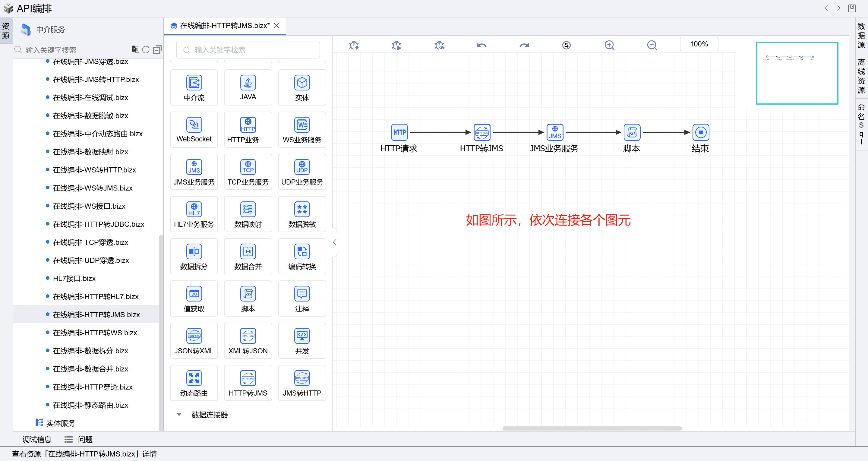The width and height of the screenshot is (868, 461).
Task: Open the 数据源 side tab
Action: pyautogui.click(x=861, y=35)
